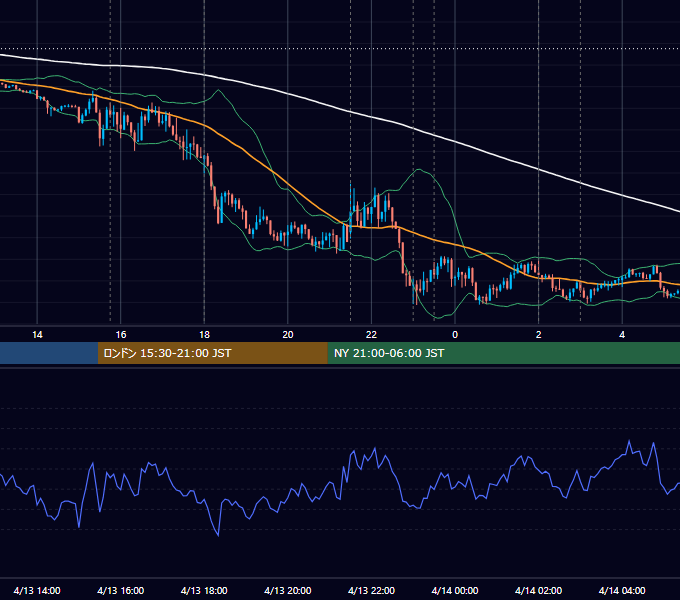Click the blue session bar before London

coord(49,353)
